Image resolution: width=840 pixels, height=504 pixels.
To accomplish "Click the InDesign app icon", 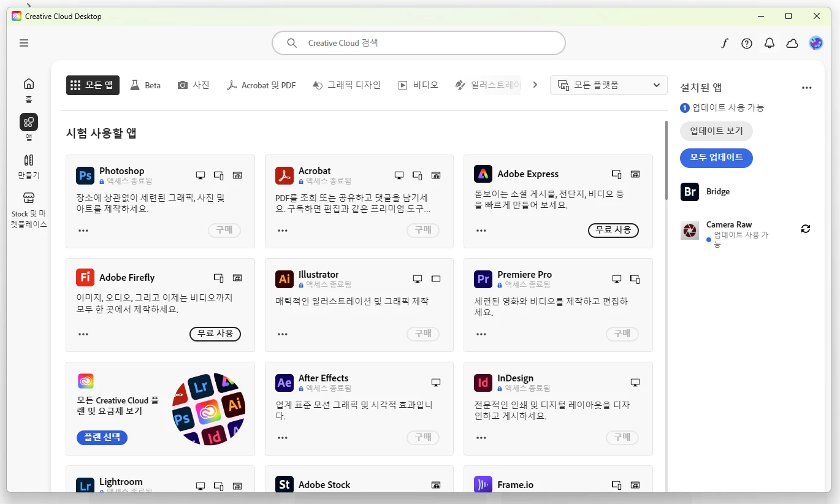I will point(483,383).
